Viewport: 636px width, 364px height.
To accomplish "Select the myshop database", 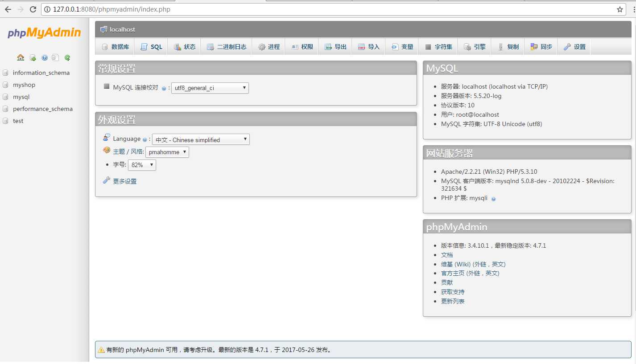I will coord(24,85).
